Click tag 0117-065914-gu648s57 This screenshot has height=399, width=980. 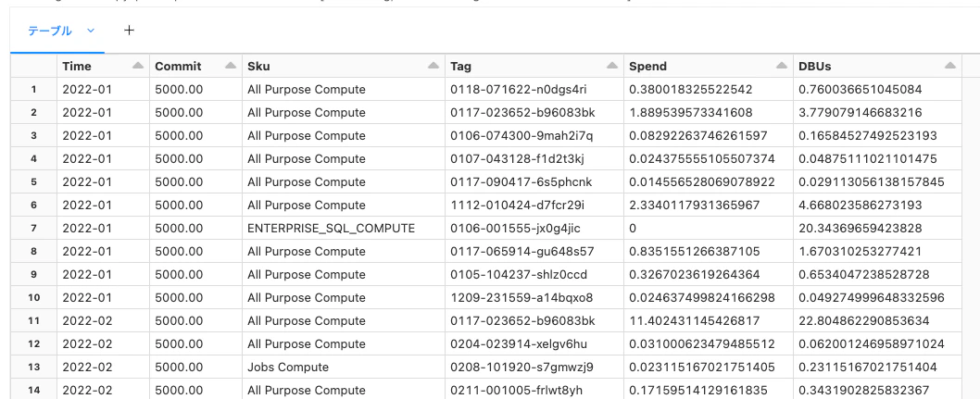point(521,252)
